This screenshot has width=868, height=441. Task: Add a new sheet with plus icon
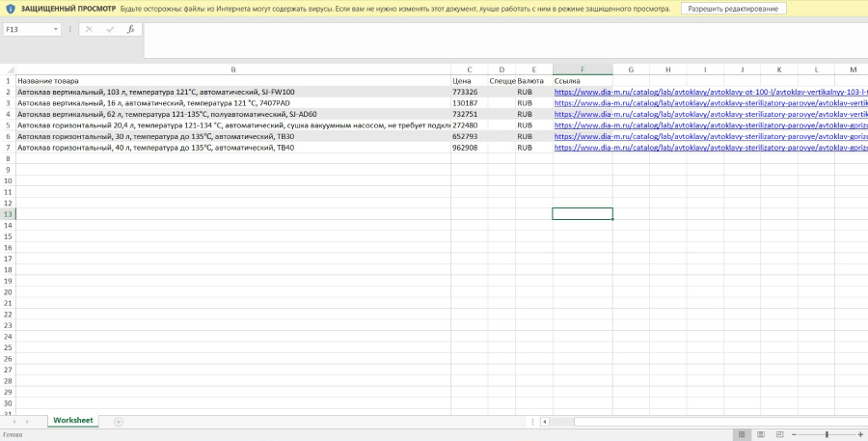[119, 422]
